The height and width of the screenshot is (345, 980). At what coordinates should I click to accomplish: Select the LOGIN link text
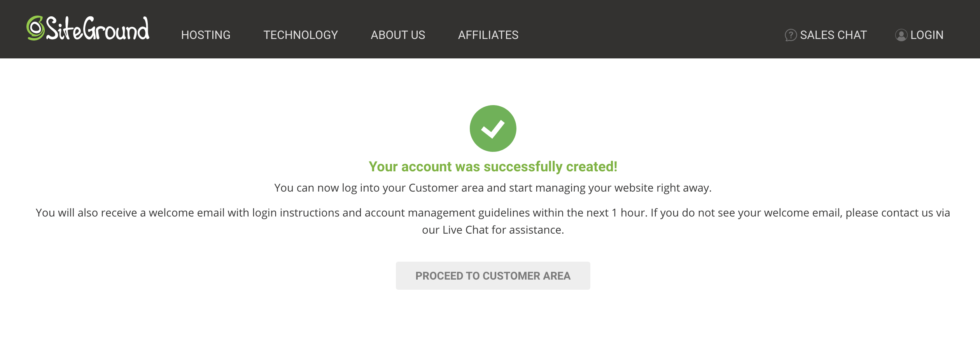pos(927,35)
